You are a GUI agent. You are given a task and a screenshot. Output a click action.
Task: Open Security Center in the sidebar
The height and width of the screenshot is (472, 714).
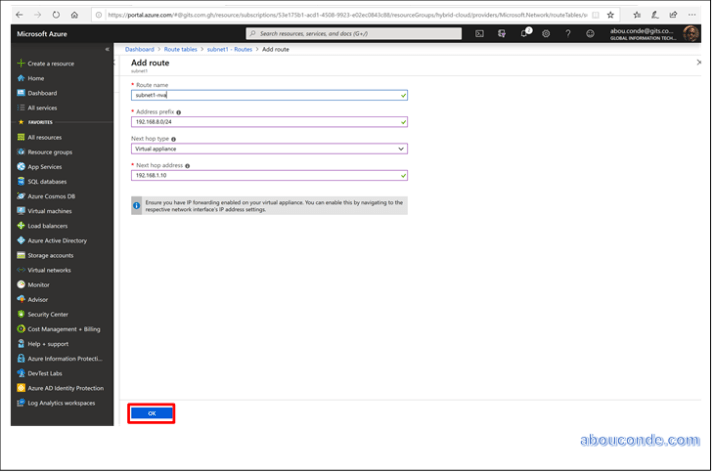48,314
